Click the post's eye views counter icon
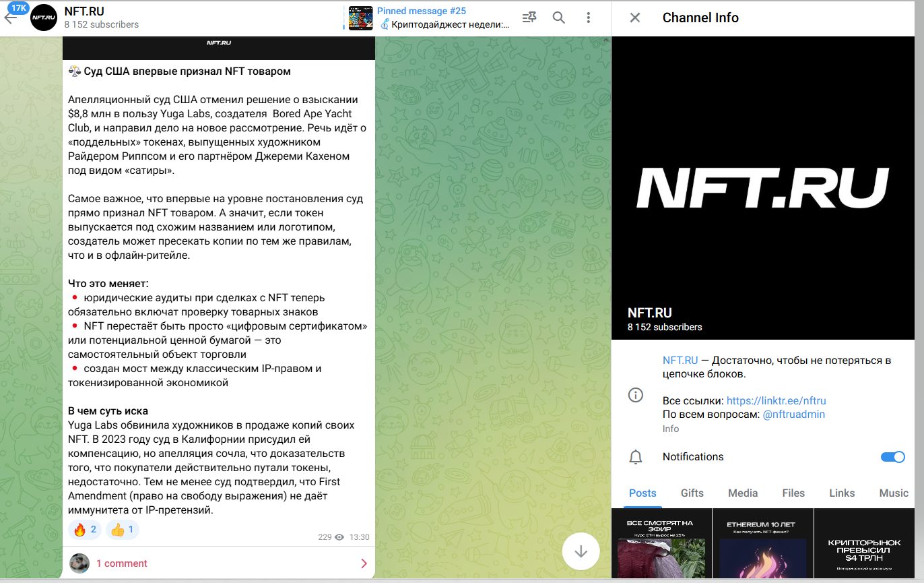 point(339,537)
